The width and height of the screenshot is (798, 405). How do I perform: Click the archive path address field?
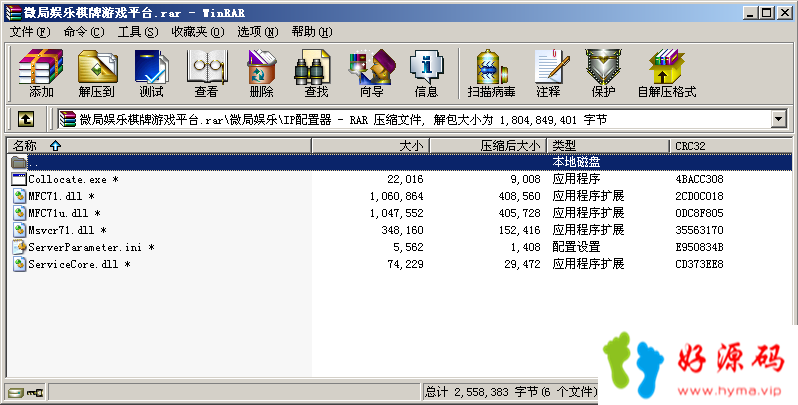tap(415, 120)
